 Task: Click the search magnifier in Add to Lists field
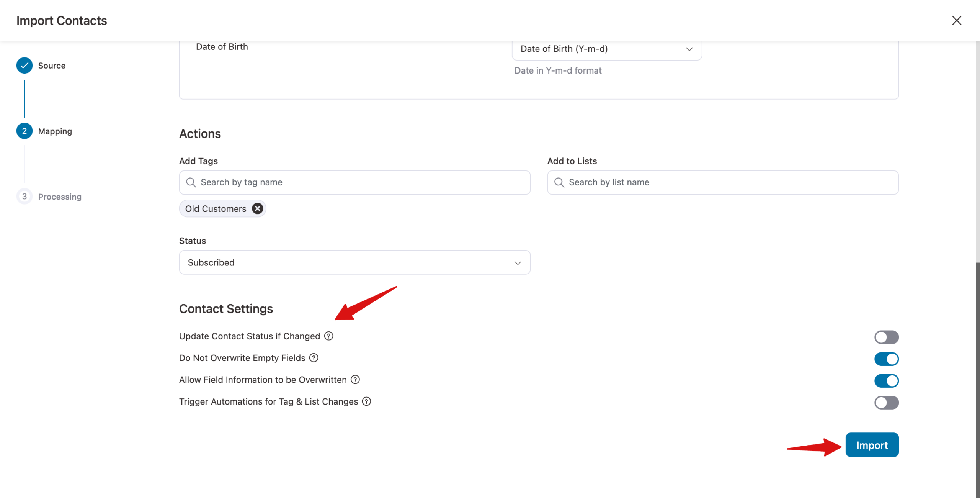559,182
